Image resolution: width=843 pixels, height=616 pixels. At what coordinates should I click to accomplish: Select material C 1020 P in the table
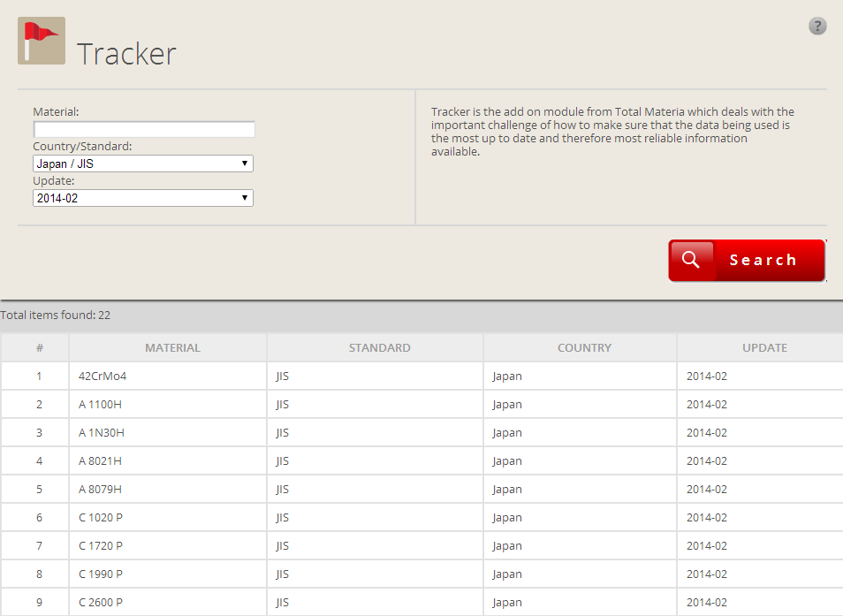click(x=101, y=518)
